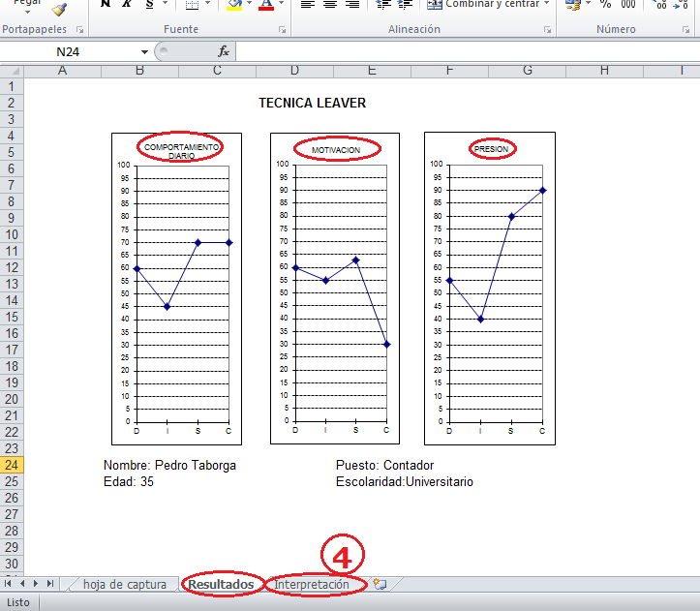Go to the last sheet using navigation arrow
Image resolution: width=700 pixels, height=611 pixels.
point(50,584)
